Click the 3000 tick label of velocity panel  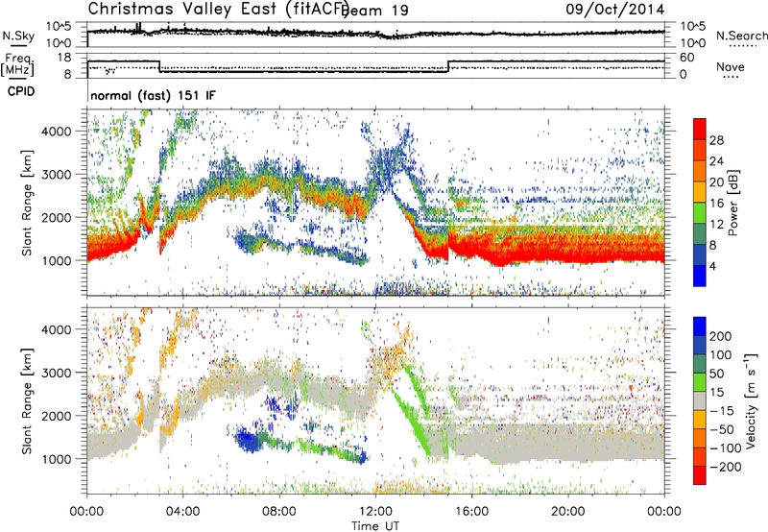tap(56, 373)
